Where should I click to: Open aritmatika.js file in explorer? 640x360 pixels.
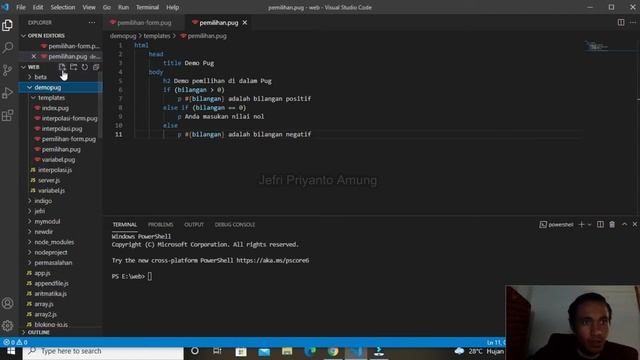(51, 293)
